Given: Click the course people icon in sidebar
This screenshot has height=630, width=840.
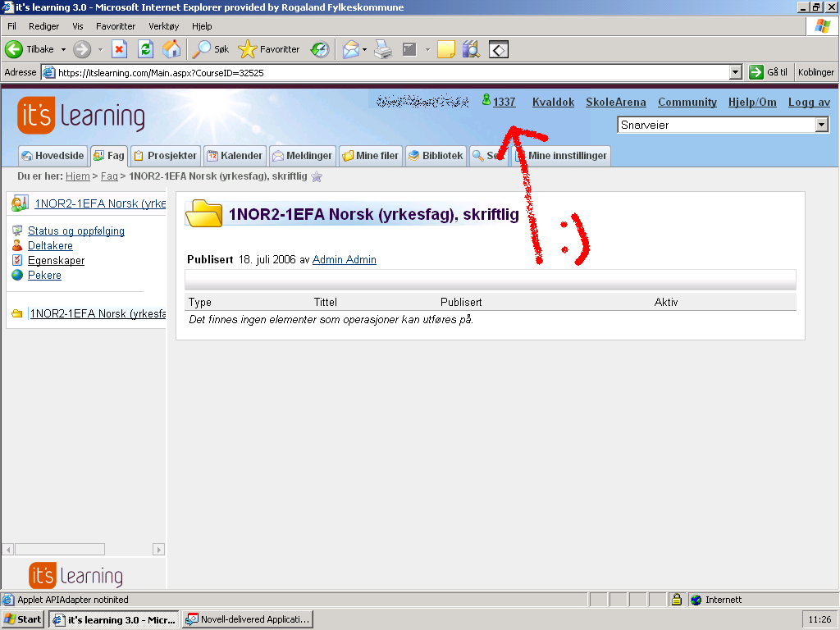Looking at the screenshot, I should coord(20,203).
